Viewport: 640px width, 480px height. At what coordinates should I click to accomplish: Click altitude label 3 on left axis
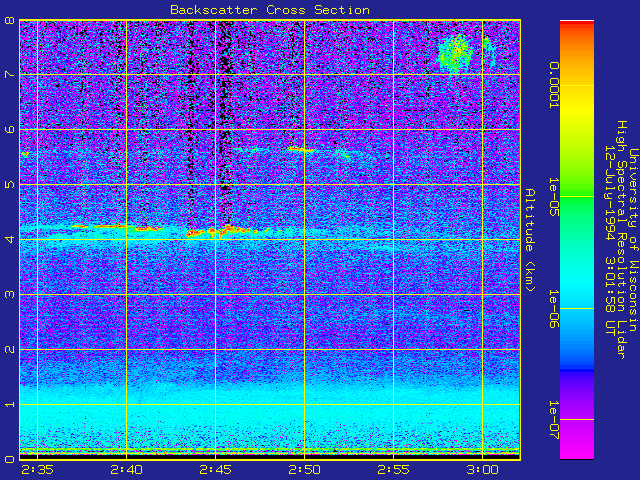9,294
